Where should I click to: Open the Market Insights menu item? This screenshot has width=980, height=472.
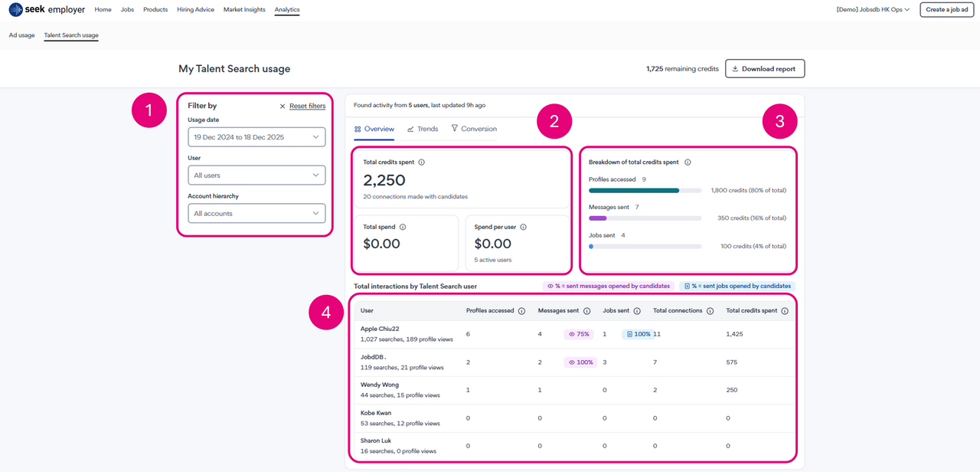tap(244, 10)
